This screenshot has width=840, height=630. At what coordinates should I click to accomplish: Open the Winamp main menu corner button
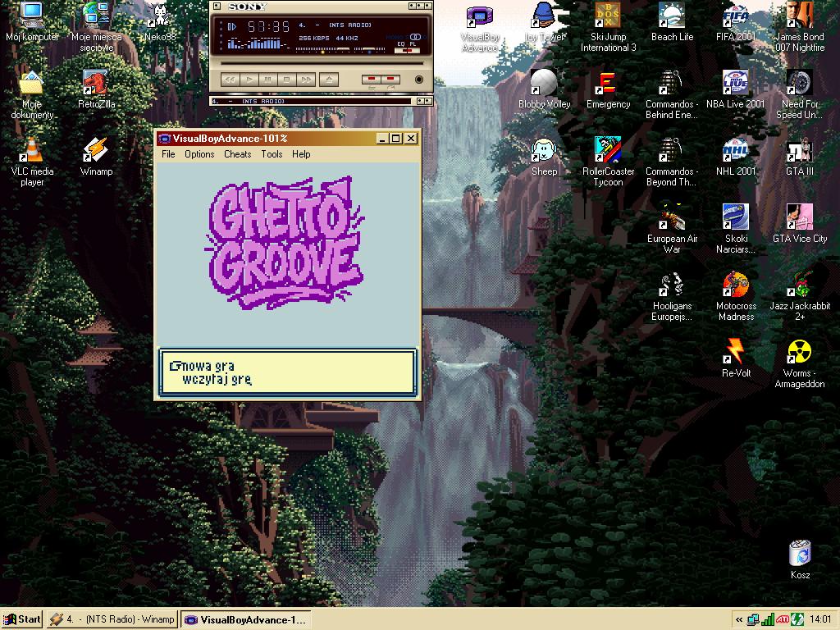[x=217, y=7]
